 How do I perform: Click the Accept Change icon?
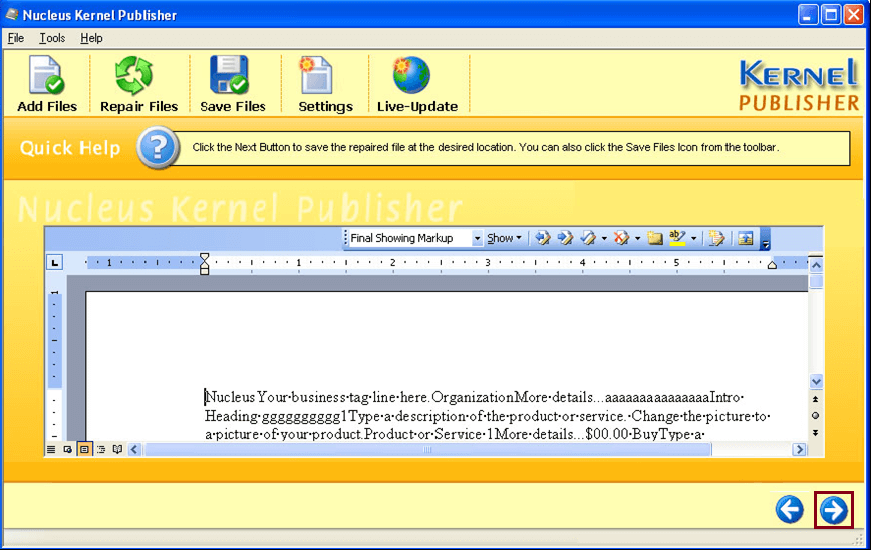point(588,238)
